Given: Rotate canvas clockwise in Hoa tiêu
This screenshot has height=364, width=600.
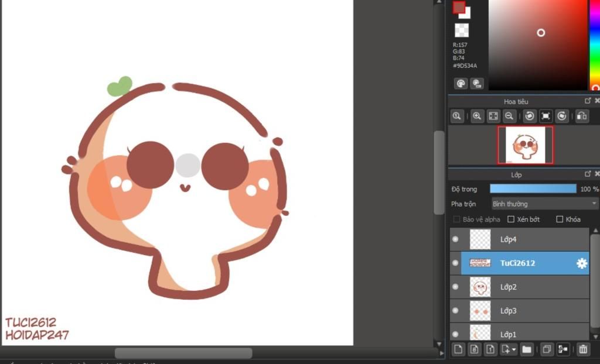Looking at the screenshot, I should pos(562,116).
